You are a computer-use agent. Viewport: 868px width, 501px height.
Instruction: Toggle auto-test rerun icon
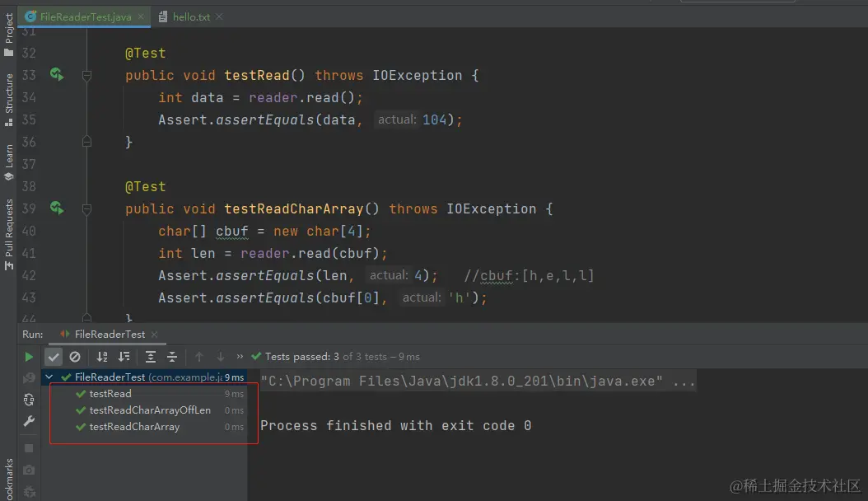[x=29, y=400]
